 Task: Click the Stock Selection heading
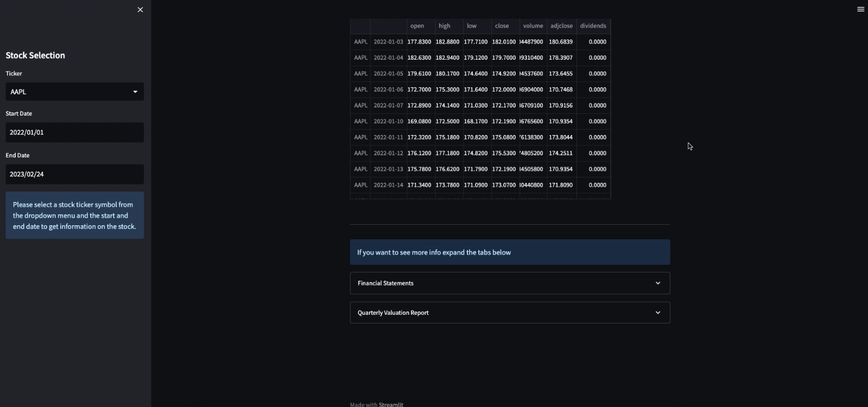pyautogui.click(x=35, y=55)
